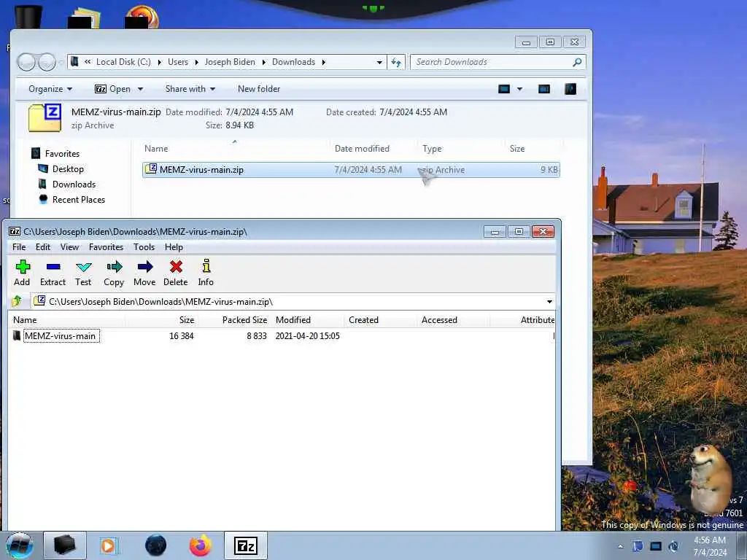Refresh the Explorer Downloads folder
Viewport: 747px width, 560px height.
coord(396,62)
